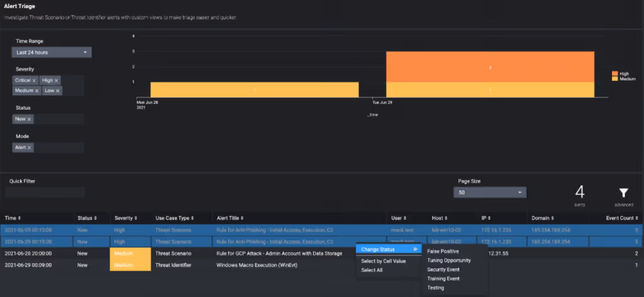
Task: Choose Security Event from the status submenu
Action: click(443, 269)
